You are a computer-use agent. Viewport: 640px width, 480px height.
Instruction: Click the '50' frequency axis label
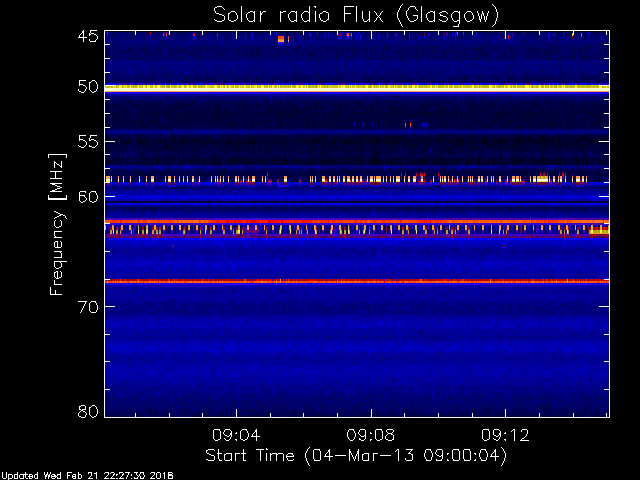(88, 87)
